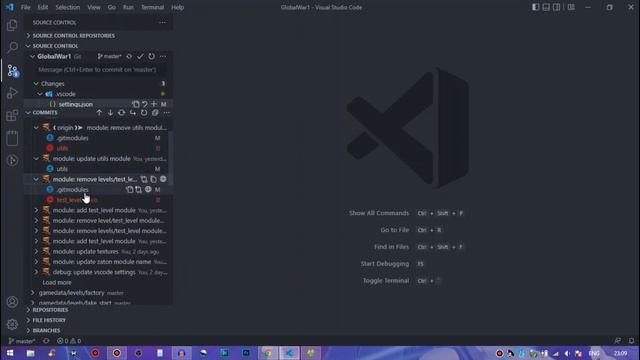Open the Selection menu
Viewport: 640px width, 360px height.
click(67, 7)
